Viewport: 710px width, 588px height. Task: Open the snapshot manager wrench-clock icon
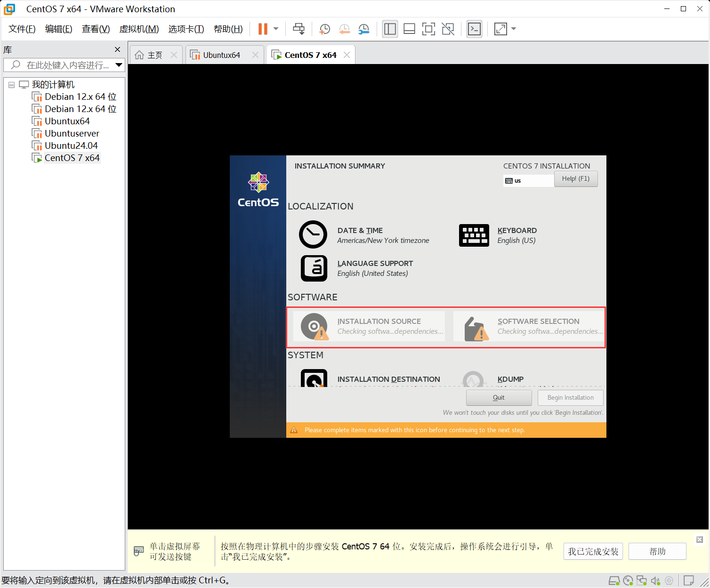(363, 29)
